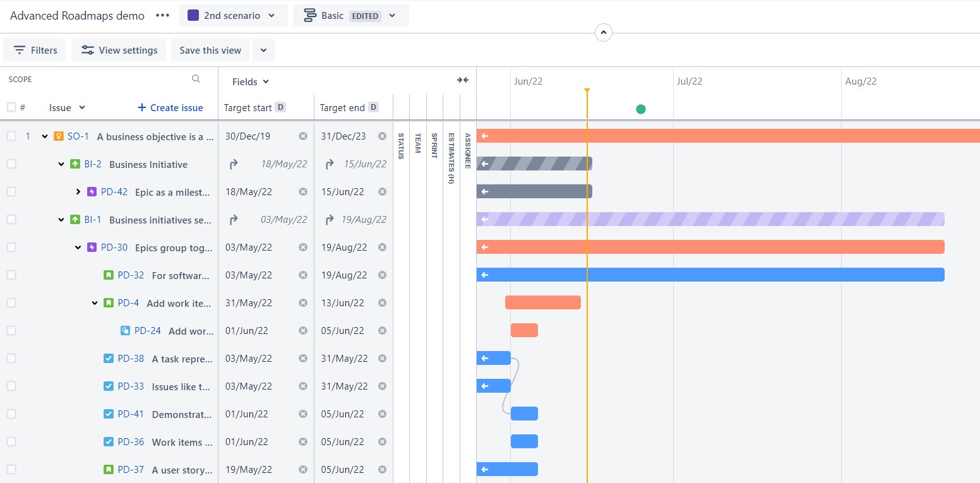The height and width of the screenshot is (483, 980).
Task: Select the orange PD-4 timeline bar
Action: [543, 302]
